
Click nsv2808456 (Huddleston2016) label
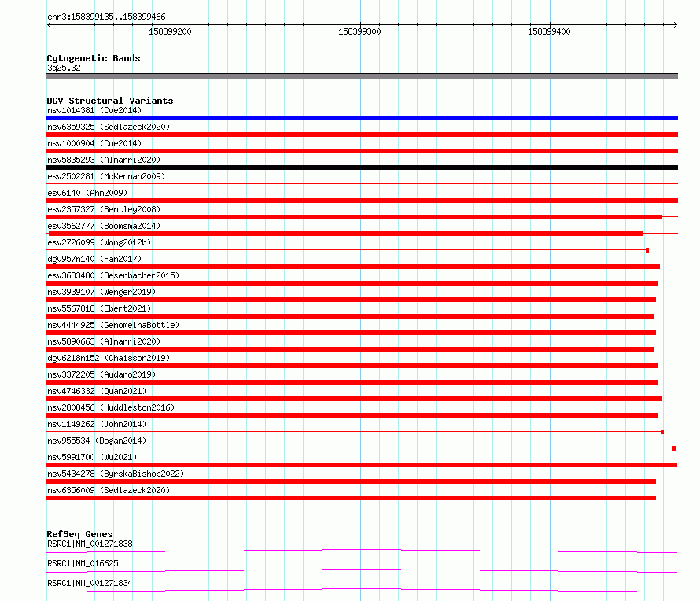[x=111, y=407]
